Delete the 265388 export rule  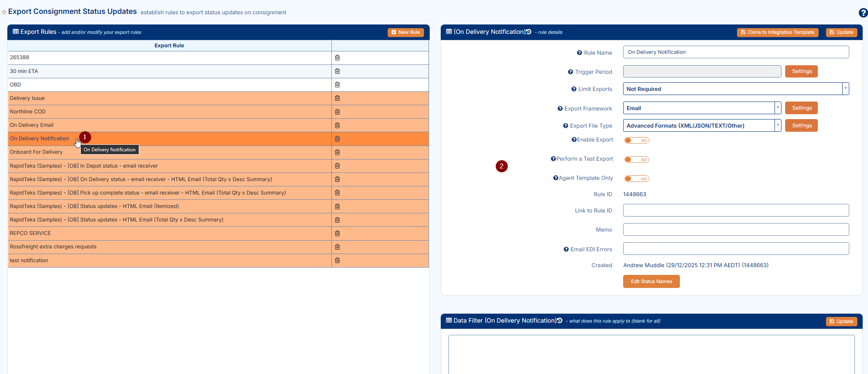tap(337, 58)
